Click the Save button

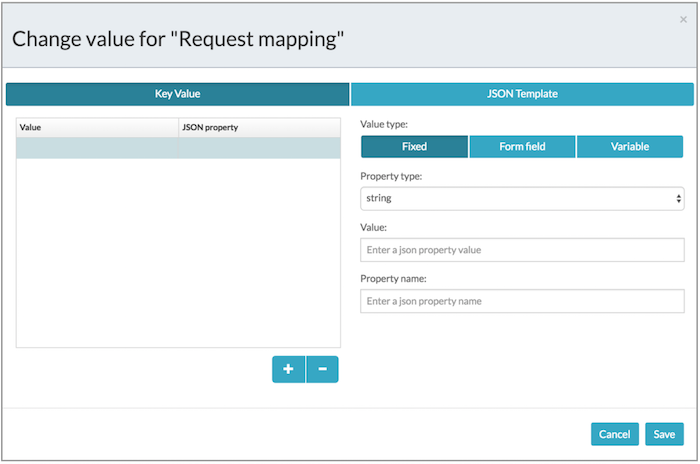(x=664, y=434)
